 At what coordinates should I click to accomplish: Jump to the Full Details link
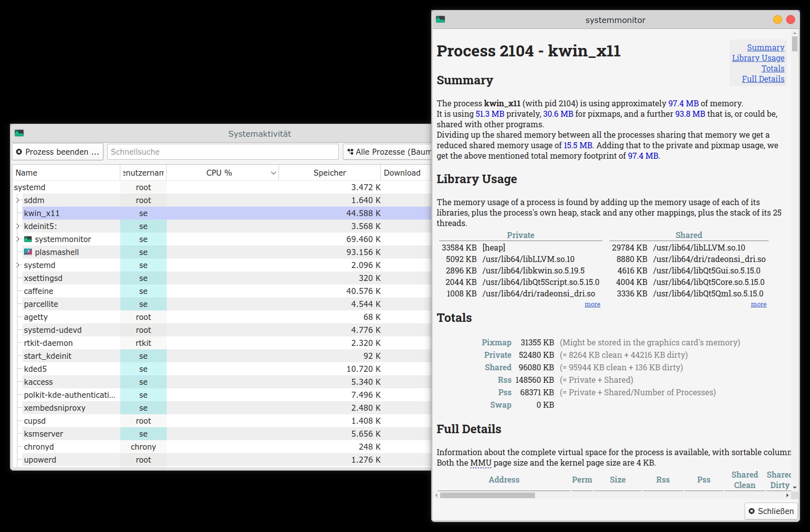click(x=763, y=79)
